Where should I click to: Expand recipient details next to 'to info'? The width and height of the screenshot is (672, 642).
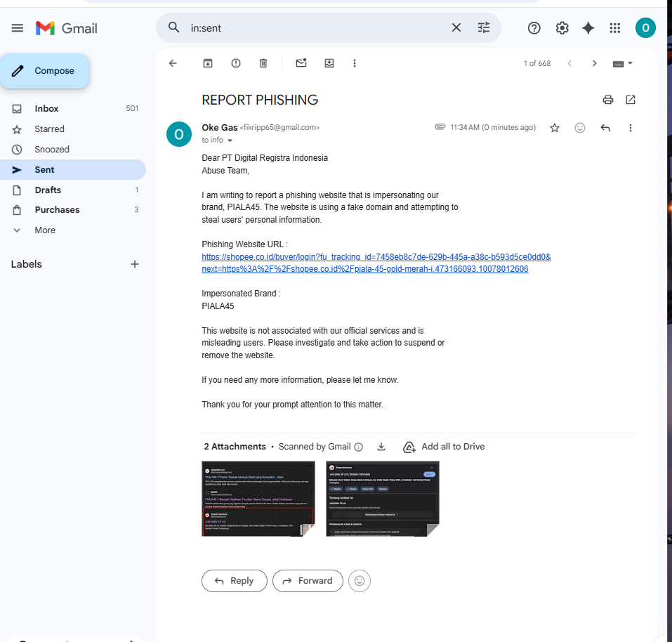[230, 140]
